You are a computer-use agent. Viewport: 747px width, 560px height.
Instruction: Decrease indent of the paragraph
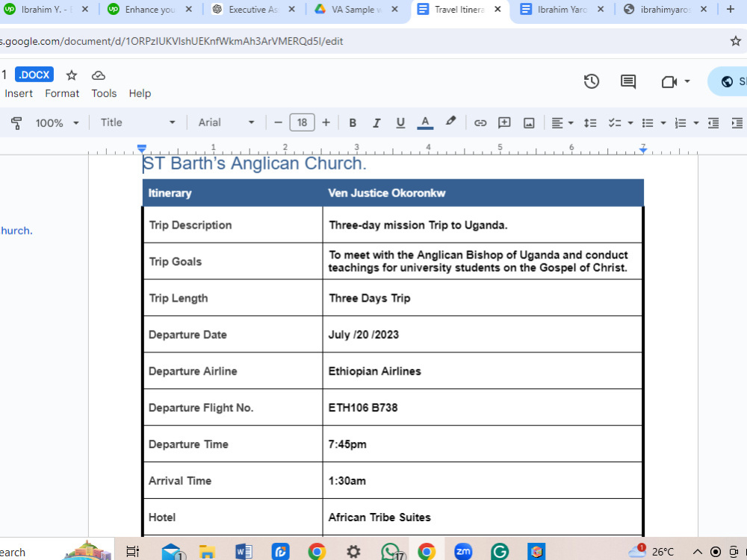coord(713,123)
